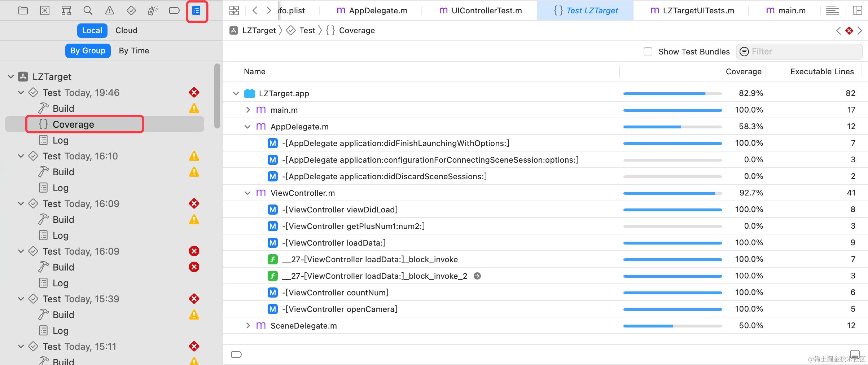Switch to LZTargetUITests.m tab
Screen dimensions: 868x365
pos(692,10)
